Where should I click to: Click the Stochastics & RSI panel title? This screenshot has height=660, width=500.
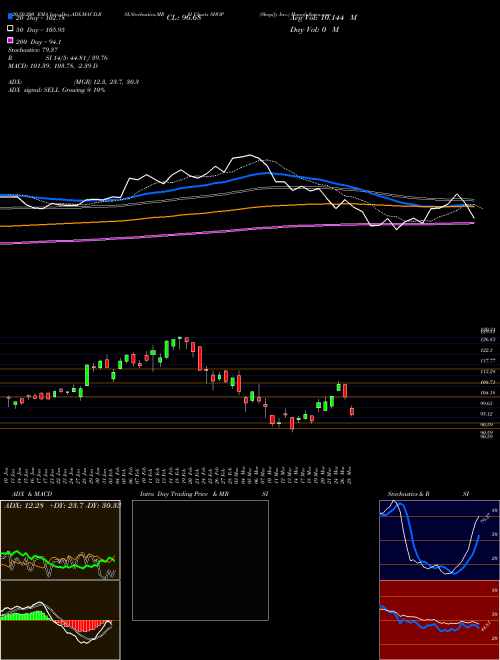428,494
